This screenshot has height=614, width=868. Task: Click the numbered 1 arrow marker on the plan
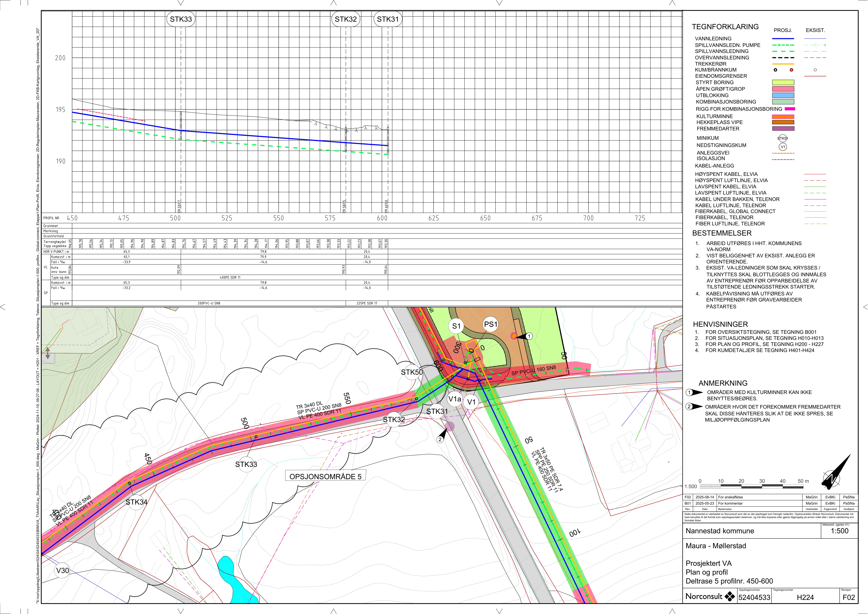[x=525, y=336]
